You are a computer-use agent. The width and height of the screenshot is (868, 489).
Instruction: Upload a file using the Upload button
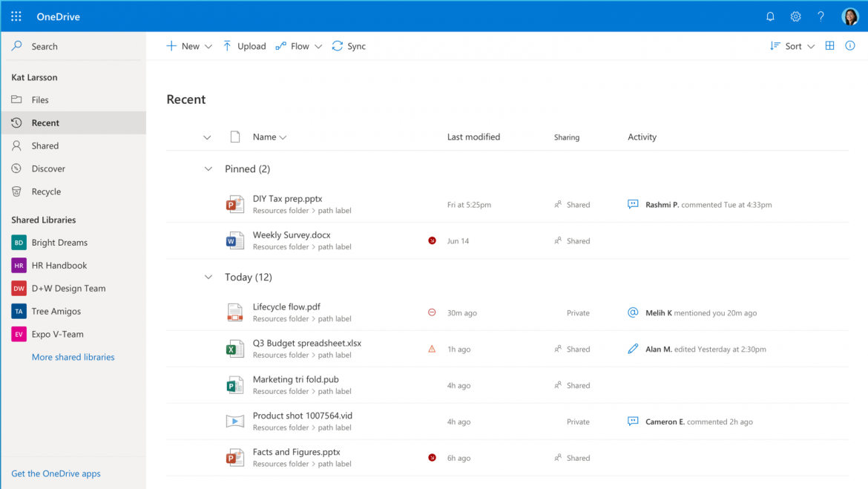coord(245,45)
